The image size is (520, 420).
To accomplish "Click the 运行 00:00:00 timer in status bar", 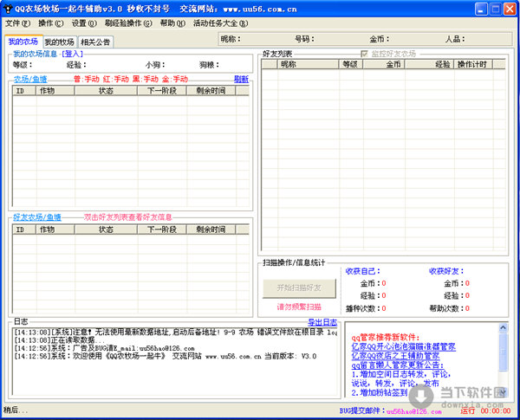I will [x=485, y=411].
